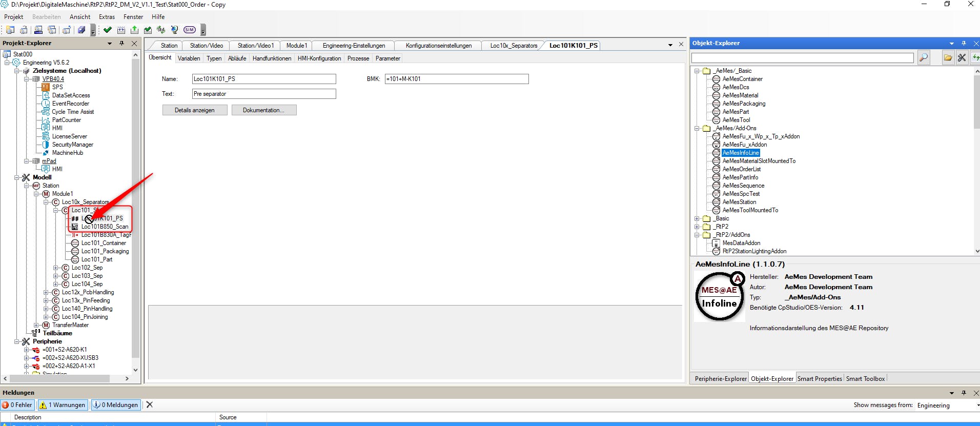Switch to the Variablen tab

[x=189, y=58]
